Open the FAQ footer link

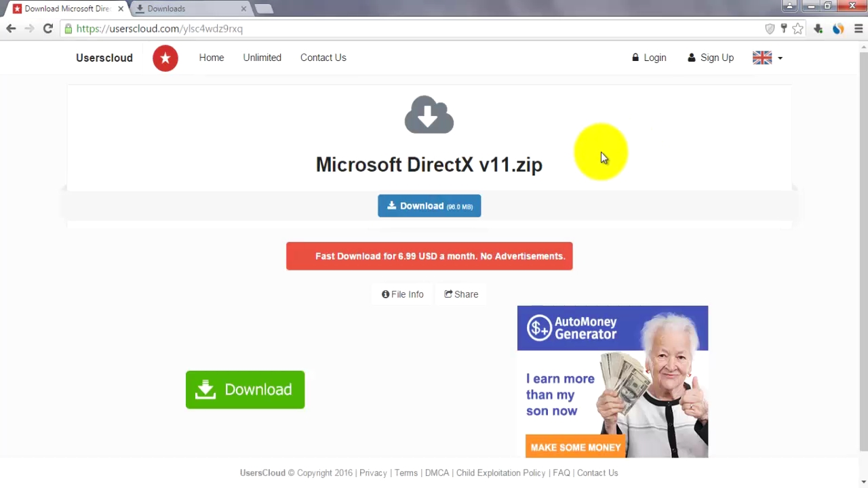point(561,473)
